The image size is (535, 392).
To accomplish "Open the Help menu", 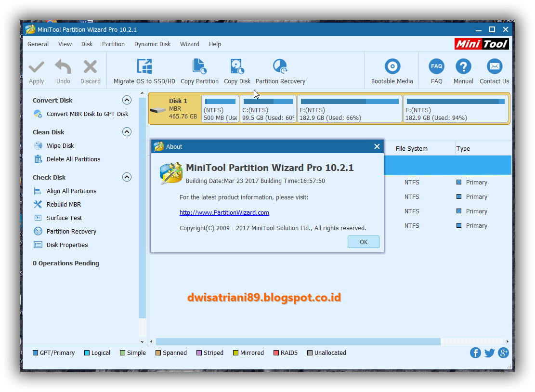I will [215, 44].
